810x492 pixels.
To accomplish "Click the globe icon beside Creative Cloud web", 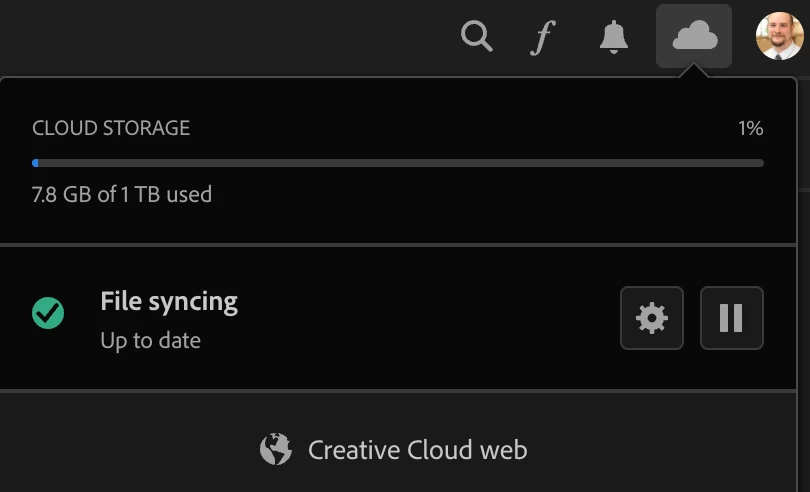I will [x=275, y=449].
